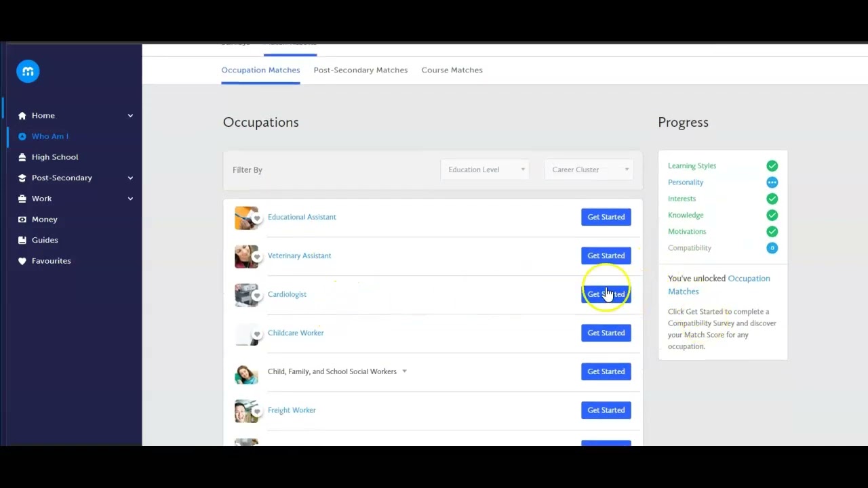Image resolution: width=868 pixels, height=488 pixels.
Task: Click Get Started for Childcare Worker
Action: click(606, 333)
